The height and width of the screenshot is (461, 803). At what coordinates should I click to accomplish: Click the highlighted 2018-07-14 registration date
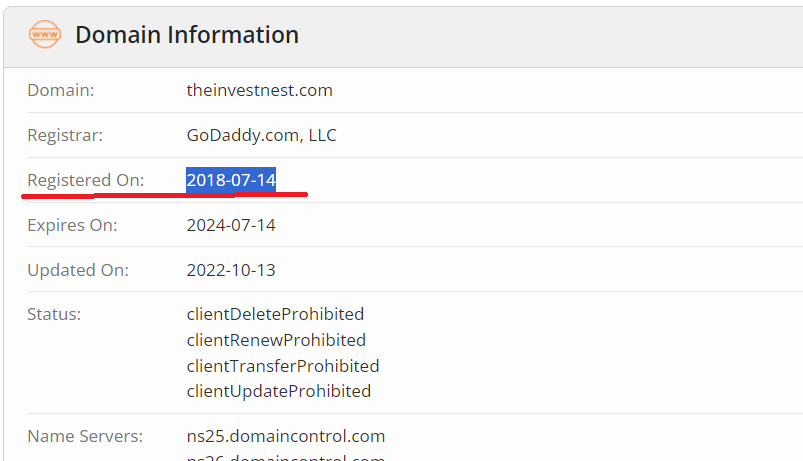[x=231, y=180]
